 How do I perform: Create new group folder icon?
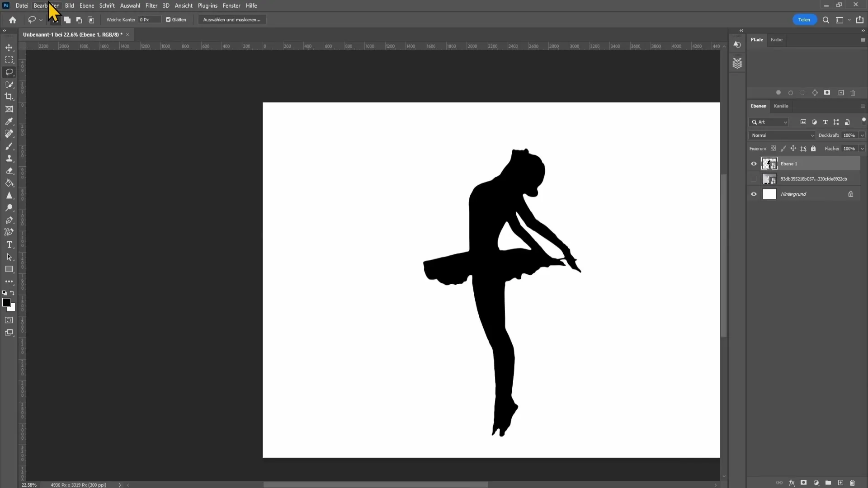[828, 483]
